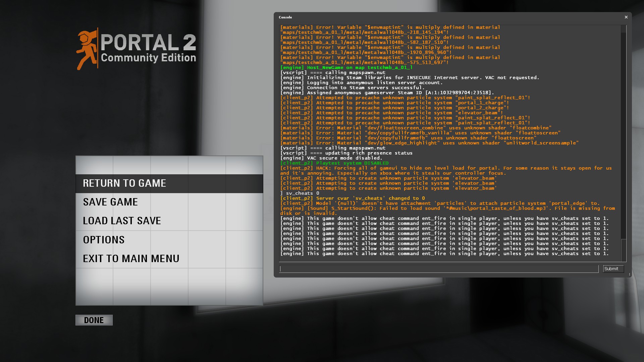Click the Playtest system DISABLED message
This screenshot has width=644, height=362.
tap(335, 163)
